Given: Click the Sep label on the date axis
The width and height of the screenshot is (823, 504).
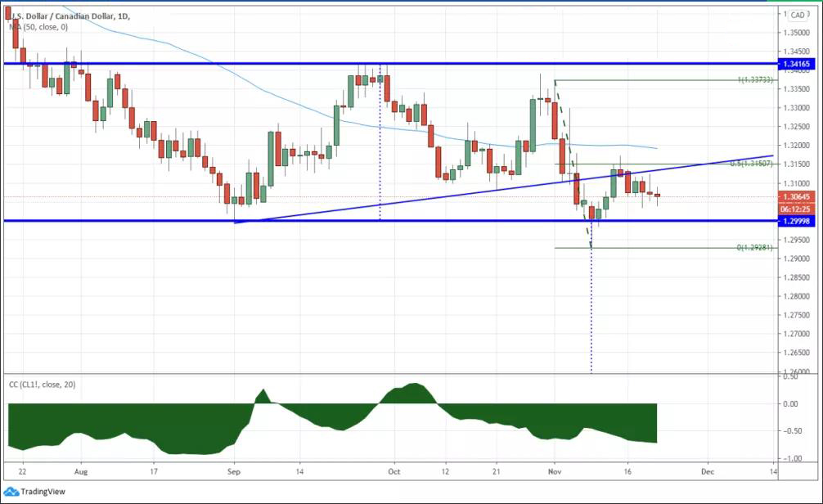Looking at the screenshot, I should pyautogui.click(x=234, y=471).
